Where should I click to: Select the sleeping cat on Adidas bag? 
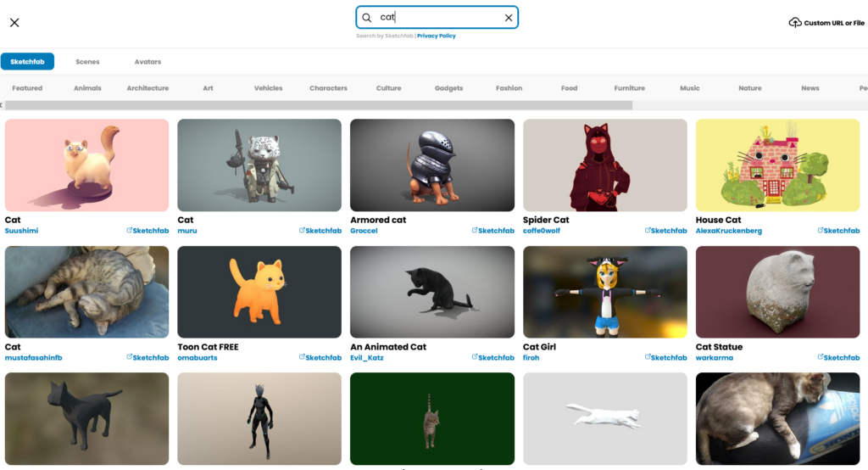point(778,419)
